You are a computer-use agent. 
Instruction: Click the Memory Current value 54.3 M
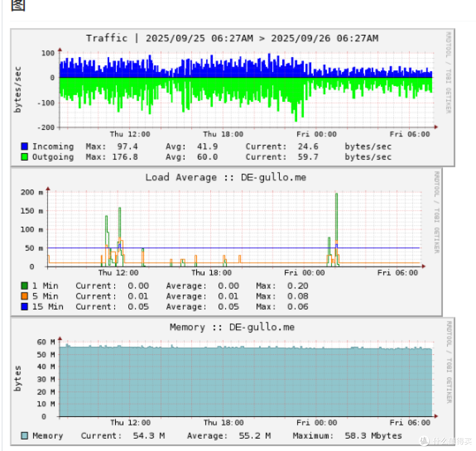tap(149, 436)
